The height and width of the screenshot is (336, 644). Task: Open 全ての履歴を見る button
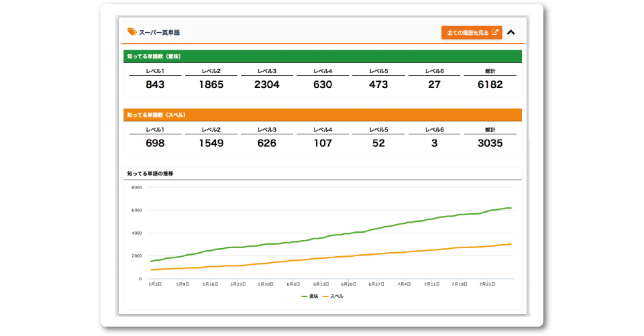(x=472, y=32)
